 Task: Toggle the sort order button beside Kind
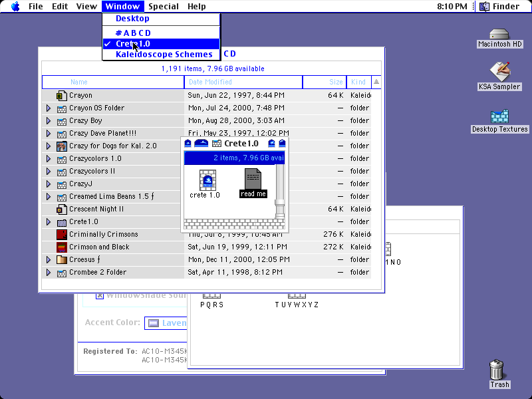click(x=376, y=82)
